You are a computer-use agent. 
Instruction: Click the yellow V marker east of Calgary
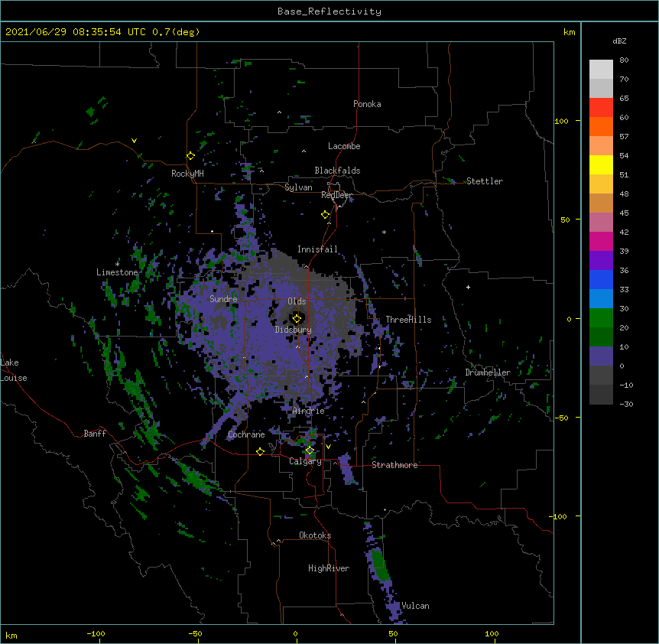[x=328, y=447]
